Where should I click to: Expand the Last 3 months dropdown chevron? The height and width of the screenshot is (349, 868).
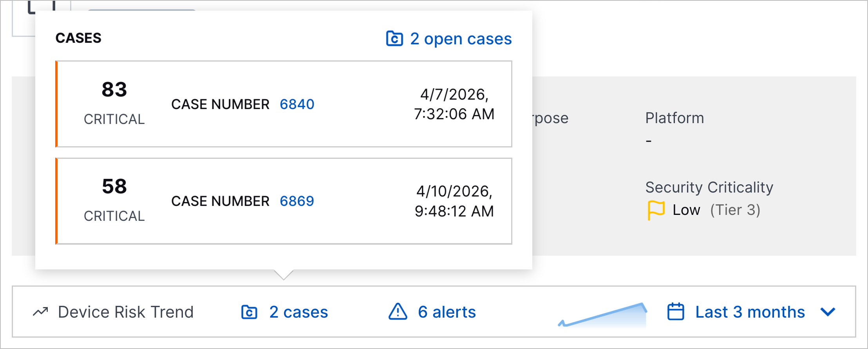coord(827,312)
